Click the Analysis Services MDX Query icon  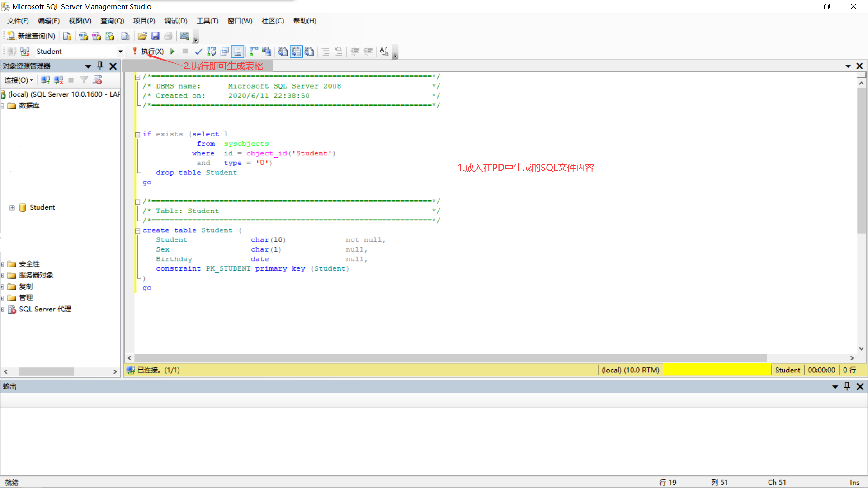click(83, 36)
